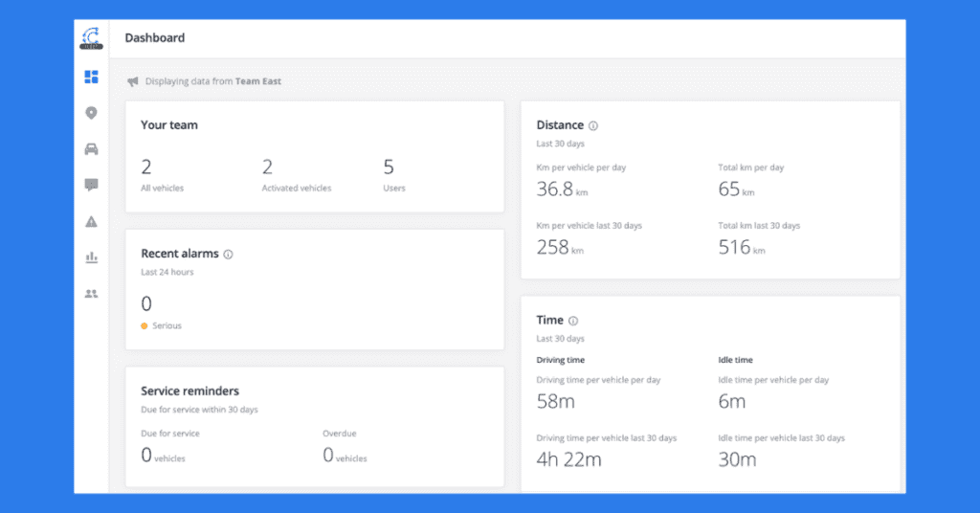The height and width of the screenshot is (513, 980).
Task: Show info tooltip next to Recent alarms
Action: 229,255
